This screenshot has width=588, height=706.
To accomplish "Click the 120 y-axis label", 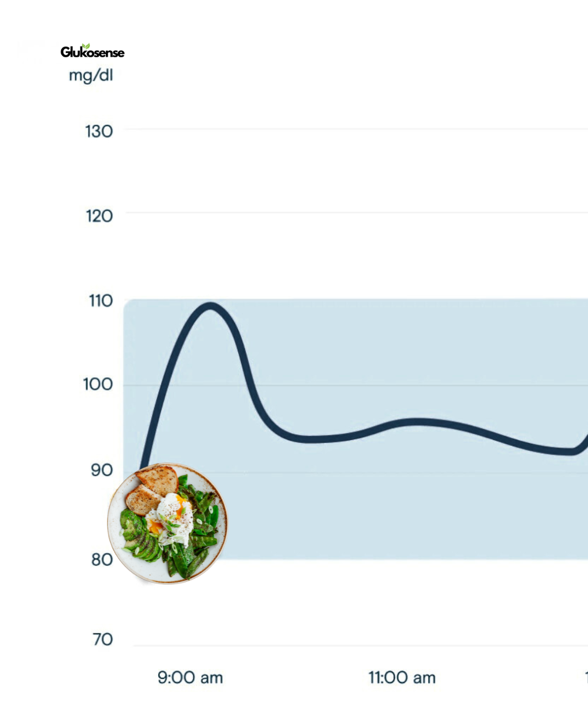I will (x=98, y=216).
